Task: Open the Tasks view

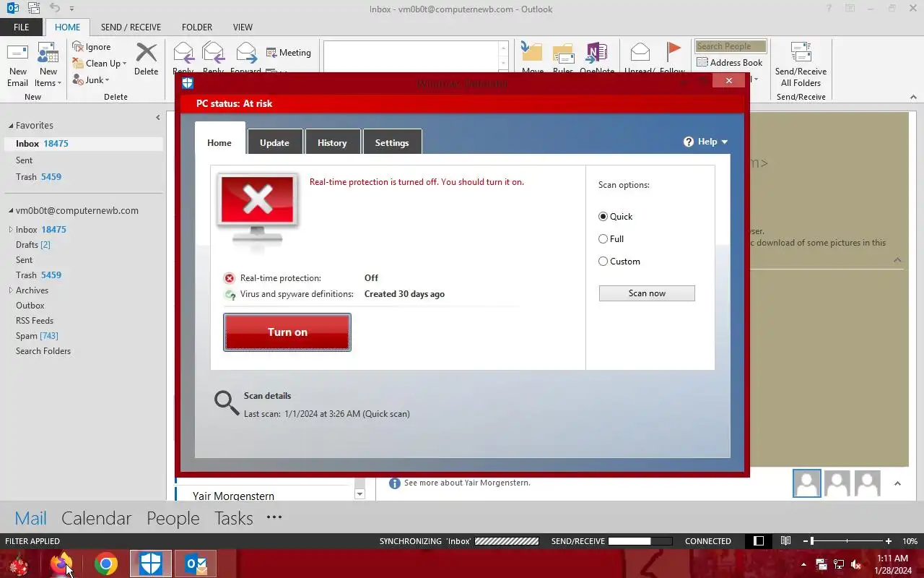Action: pos(233,518)
